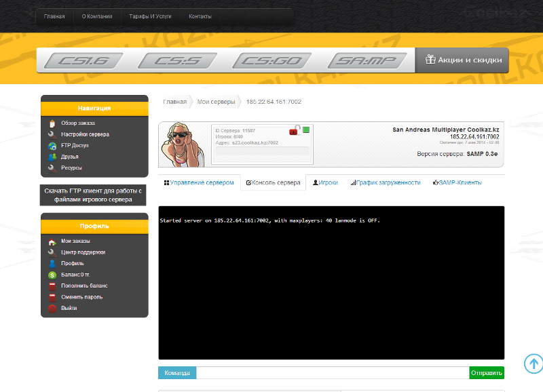Go to Главная in the breadcrumb

click(x=175, y=102)
